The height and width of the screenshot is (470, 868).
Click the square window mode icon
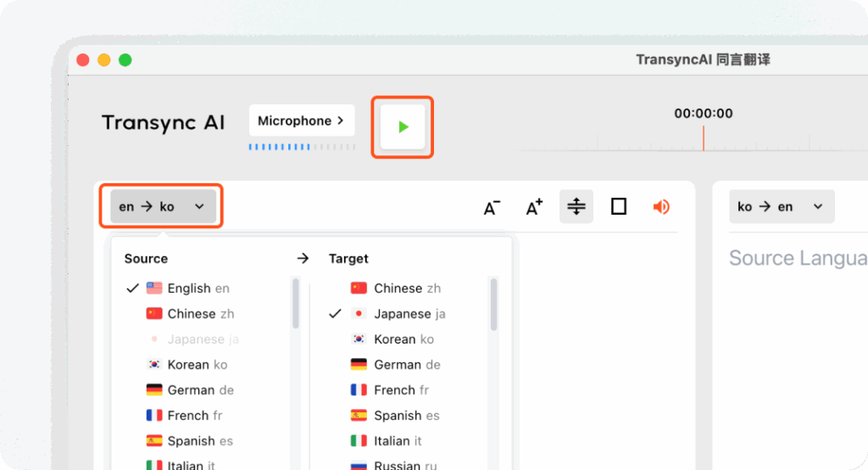coord(618,207)
